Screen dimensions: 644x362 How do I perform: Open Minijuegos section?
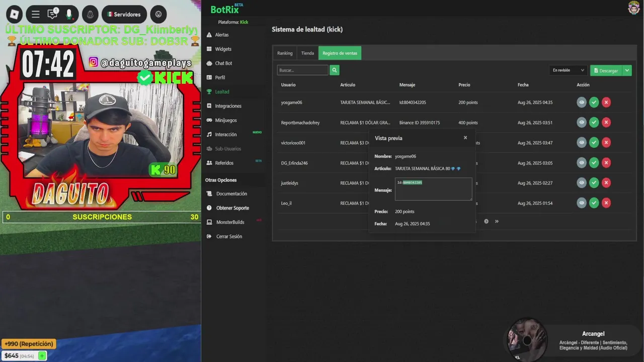tap(226, 120)
